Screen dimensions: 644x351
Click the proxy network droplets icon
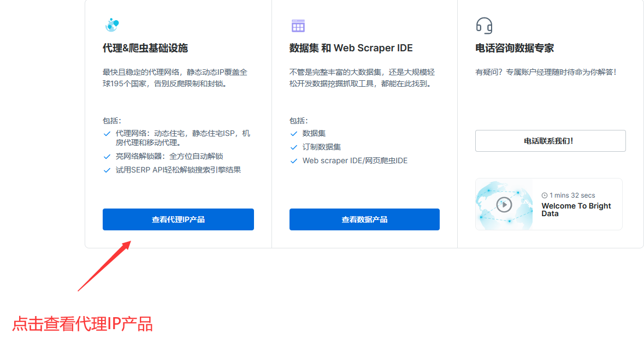(x=113, y=25)
